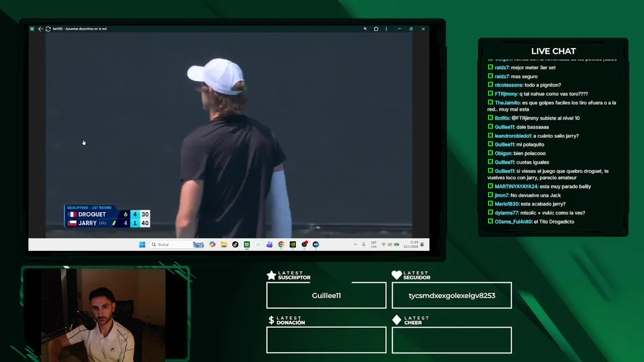Switch to the bet365 taskbar app
This screenshot has width=644, height=362.
point(247,244)
